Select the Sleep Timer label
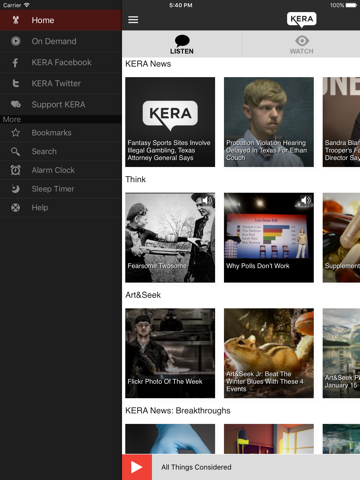This screenshot has height=480, width=360. coord(53,189)
